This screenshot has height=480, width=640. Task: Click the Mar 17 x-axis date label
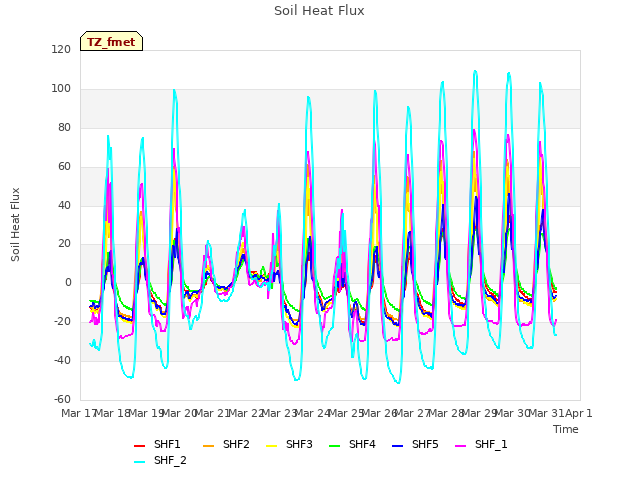(78, 413)
